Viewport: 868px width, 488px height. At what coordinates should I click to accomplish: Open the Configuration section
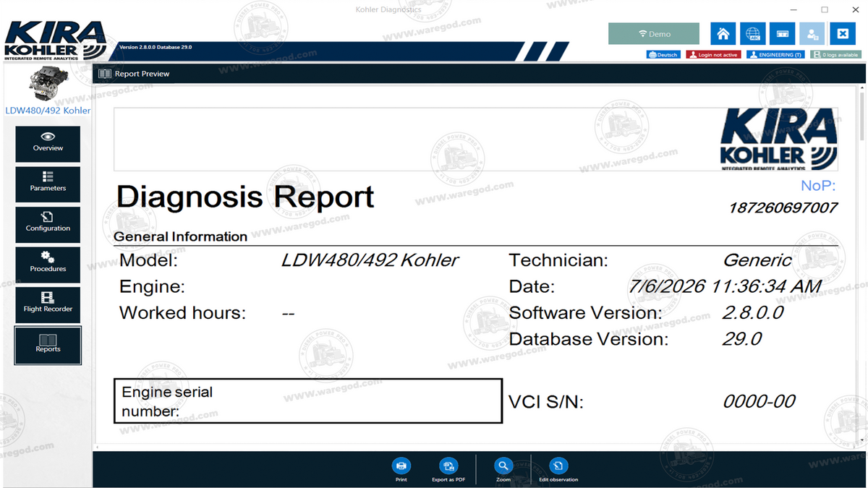[48, 225]
